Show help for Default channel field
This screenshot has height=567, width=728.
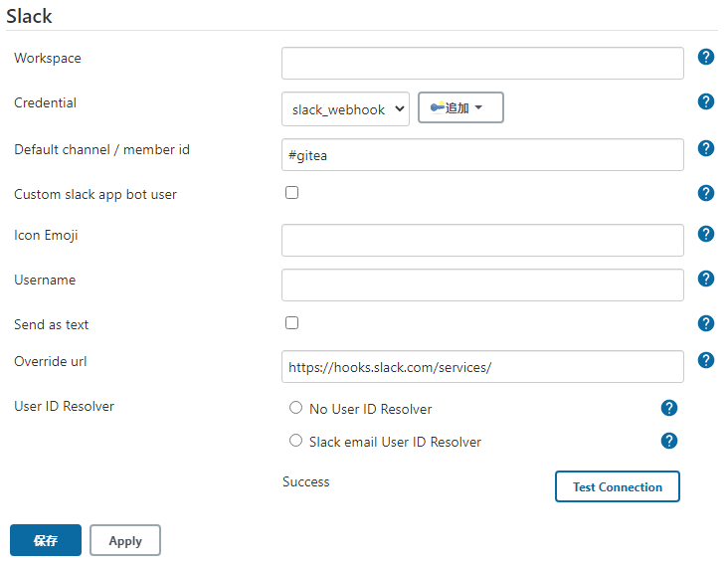[706, 148]
